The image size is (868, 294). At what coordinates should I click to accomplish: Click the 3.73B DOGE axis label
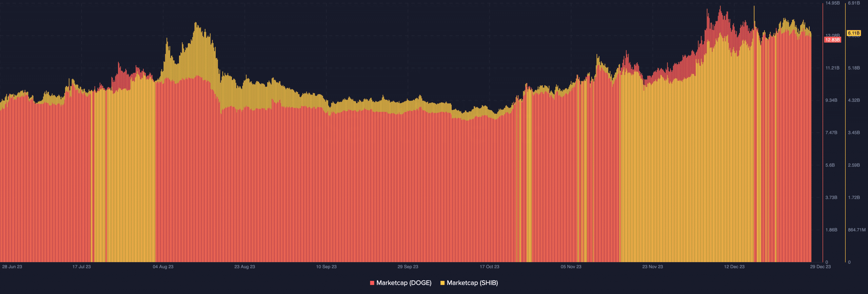[831, 197]
